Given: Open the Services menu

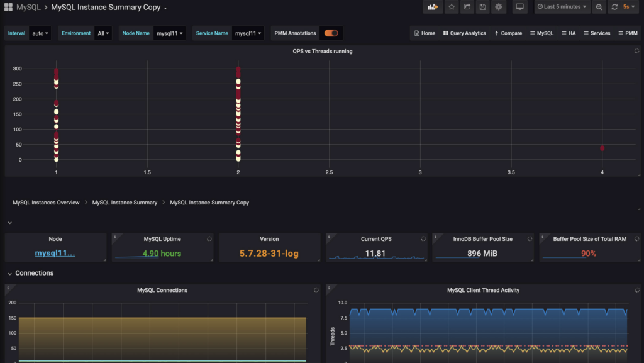Looking at the screenshot, I should tap(596, 33).
